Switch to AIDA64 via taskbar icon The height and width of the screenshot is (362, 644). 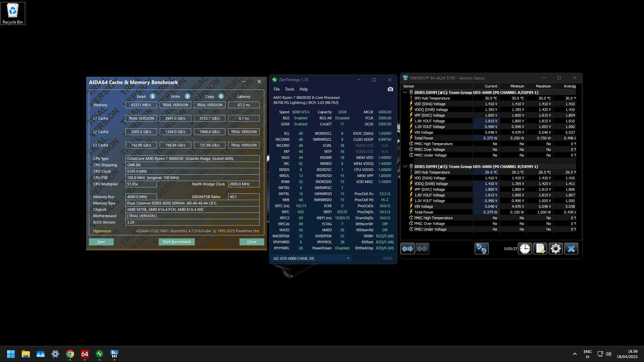click(x=85, y=354)
